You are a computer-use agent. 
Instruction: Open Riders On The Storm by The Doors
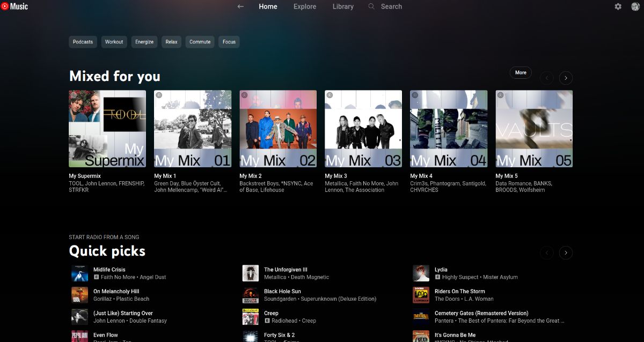pos(460,291)
